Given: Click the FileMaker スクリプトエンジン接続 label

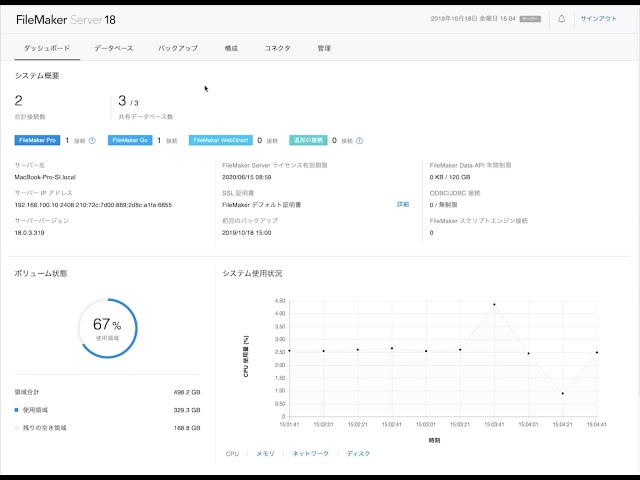Looking at the screenshot, I should point(478,221).
